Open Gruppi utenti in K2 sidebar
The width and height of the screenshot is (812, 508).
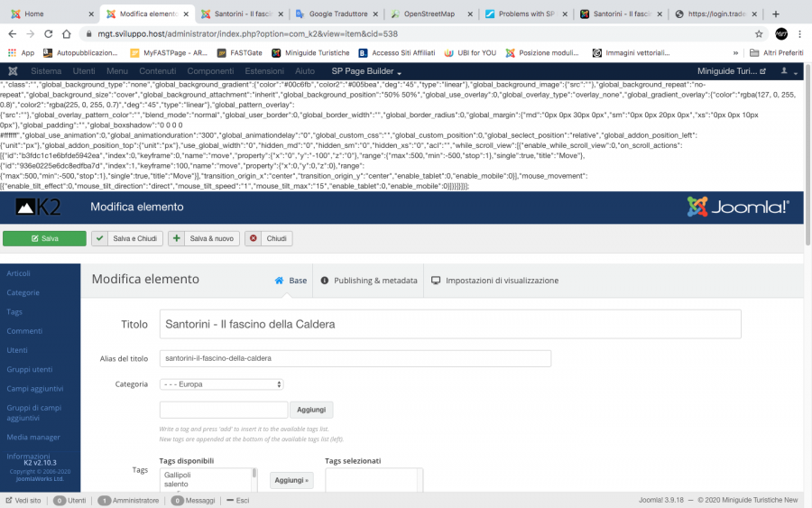tap(30, 369)
